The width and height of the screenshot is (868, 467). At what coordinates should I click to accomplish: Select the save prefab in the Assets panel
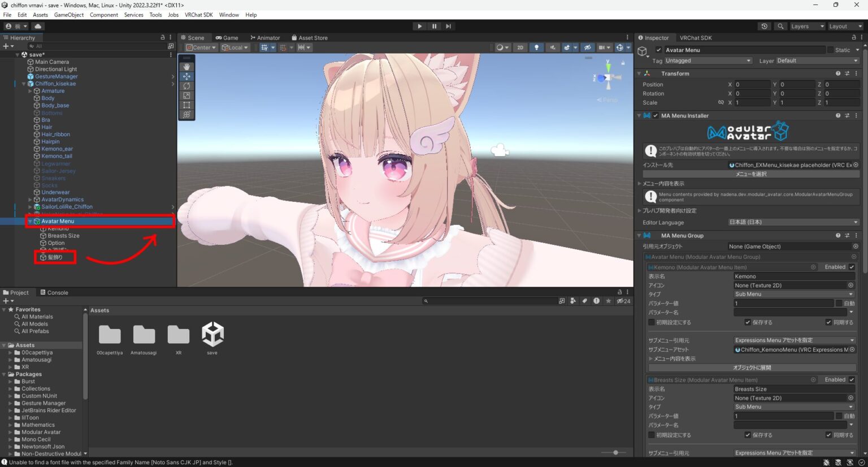tap(212, 335)
